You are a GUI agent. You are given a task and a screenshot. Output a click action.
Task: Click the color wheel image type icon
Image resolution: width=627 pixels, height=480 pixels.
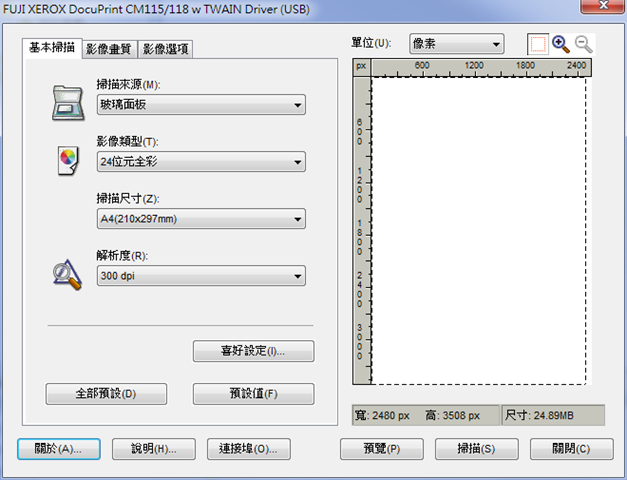pyautogui.click(x=68, y=160)
